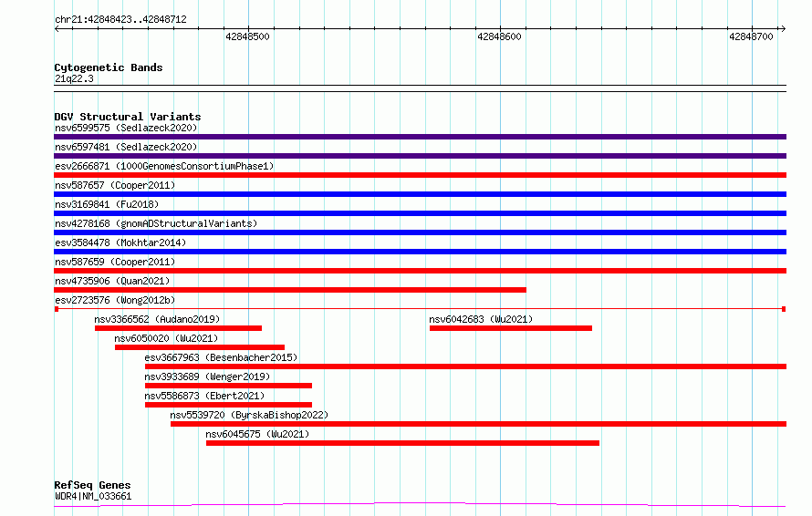Select the red bar for nsv6050020

coord(200,347)
